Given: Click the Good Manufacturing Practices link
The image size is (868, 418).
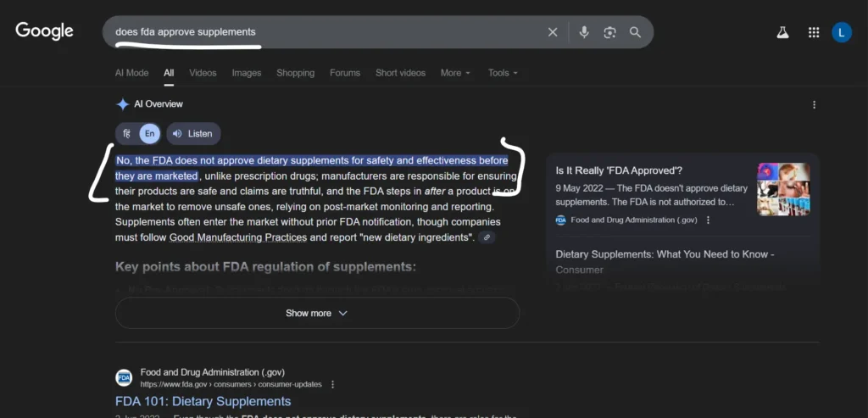Looking at the screenshot, I should pyautogui.click(x=238, y=237).
